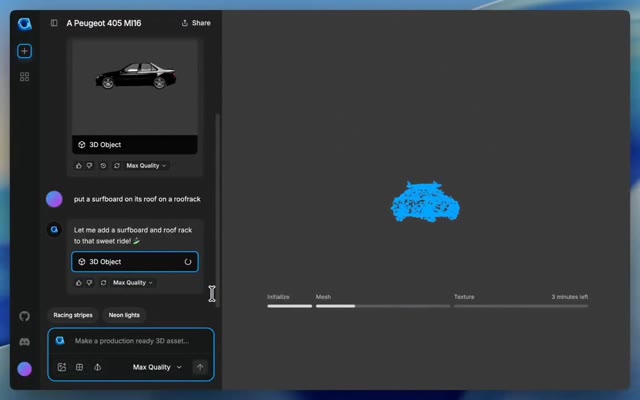Thumbs down the first car 3D object
The width and height of the screenshot is (640, 400).
coord(91,166)
